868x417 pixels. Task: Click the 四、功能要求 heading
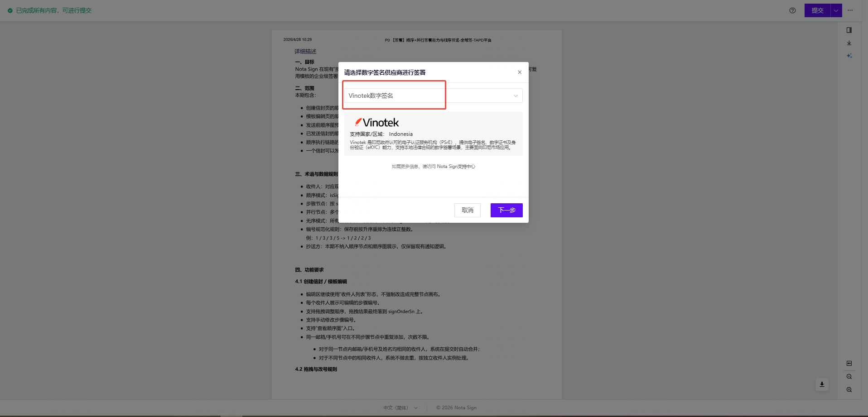click(x=309, y=270)
